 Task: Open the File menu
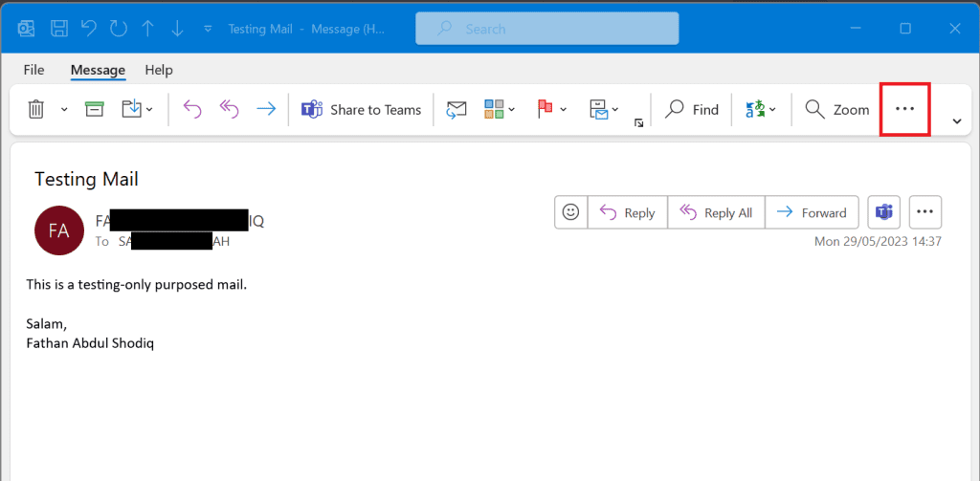(x=33, y=70)
